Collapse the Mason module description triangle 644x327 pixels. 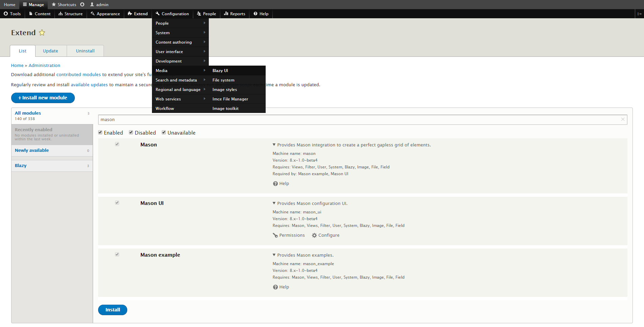274,145
